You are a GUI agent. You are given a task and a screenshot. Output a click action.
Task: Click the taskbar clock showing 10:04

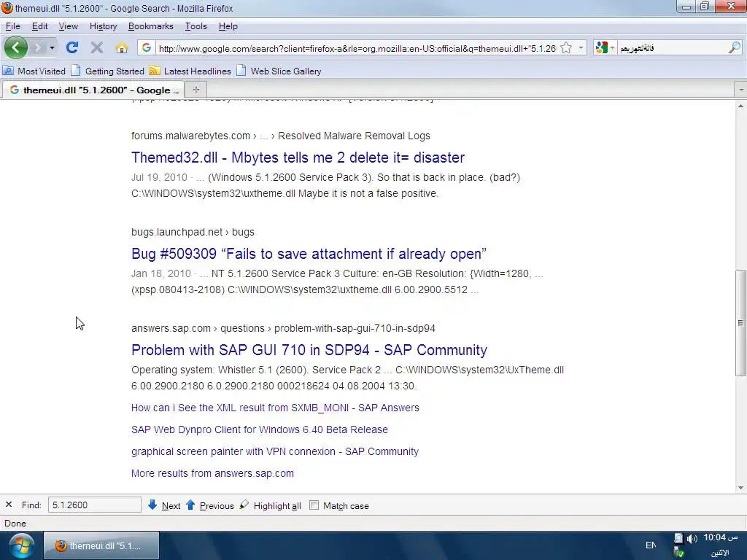pos(720,537)
